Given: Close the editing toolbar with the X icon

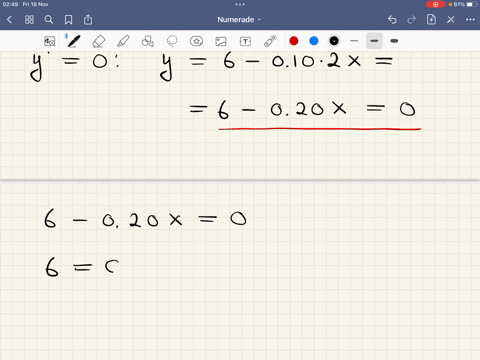Looking at the screenshot, I should [451, 20].
